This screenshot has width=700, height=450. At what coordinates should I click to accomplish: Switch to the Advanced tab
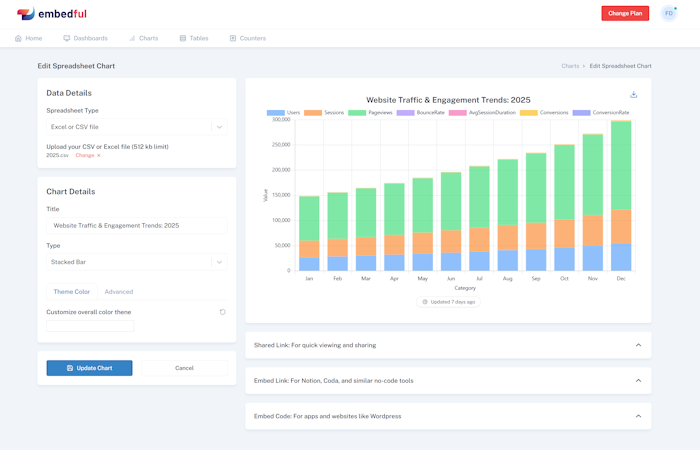tap(119, 292)
